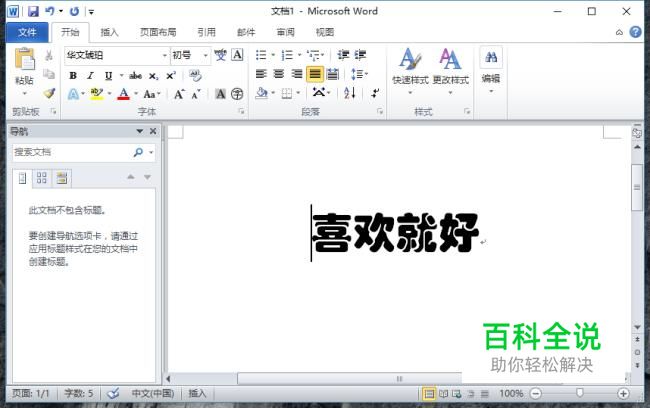The height and width of the screenshot is (408, 650).
Task: Click the 100% zoom level button
Action: [x=511, y=393]
